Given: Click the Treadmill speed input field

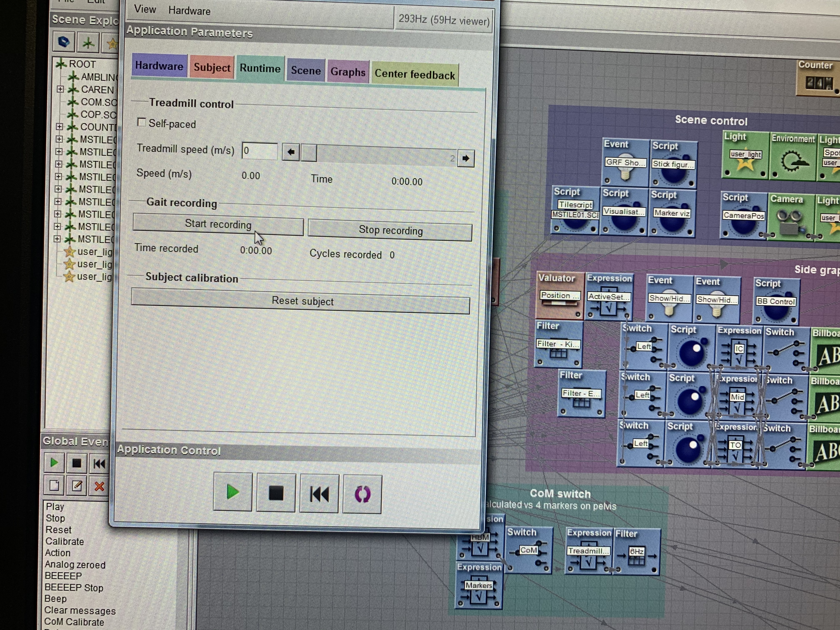Looking at the screenshot, I should [x=260, y=151].
